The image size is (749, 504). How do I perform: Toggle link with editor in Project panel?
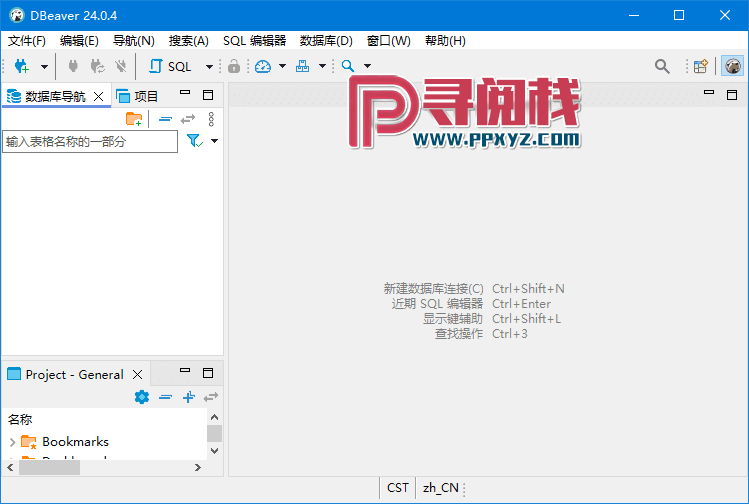pos(211,397)
